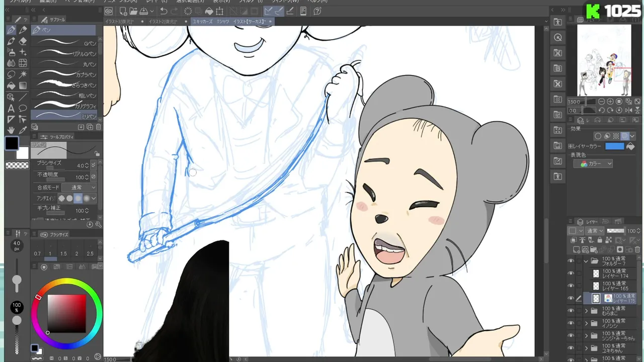
Task: Select the Fill bucket tool in toolbox
Action: pyautogui.click(x=11, y=85)
